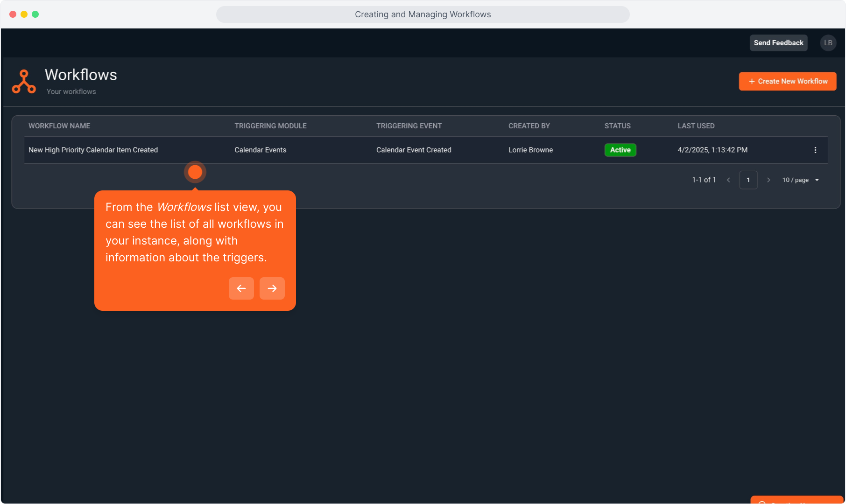
Task: Click the Triggering Event column header
Action: [x=409, y=126]
